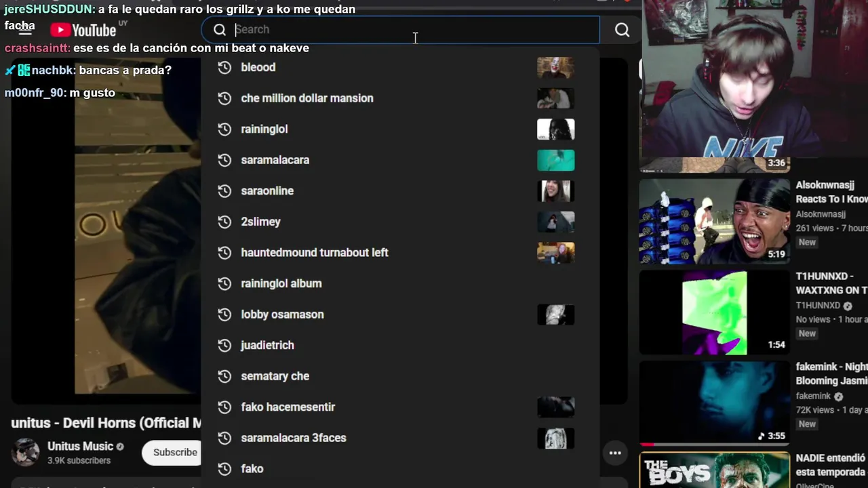This screenshot has height=488, width=868.
Task: Subscribe to Unitus Music channel
Action: [x=173, y=452]
